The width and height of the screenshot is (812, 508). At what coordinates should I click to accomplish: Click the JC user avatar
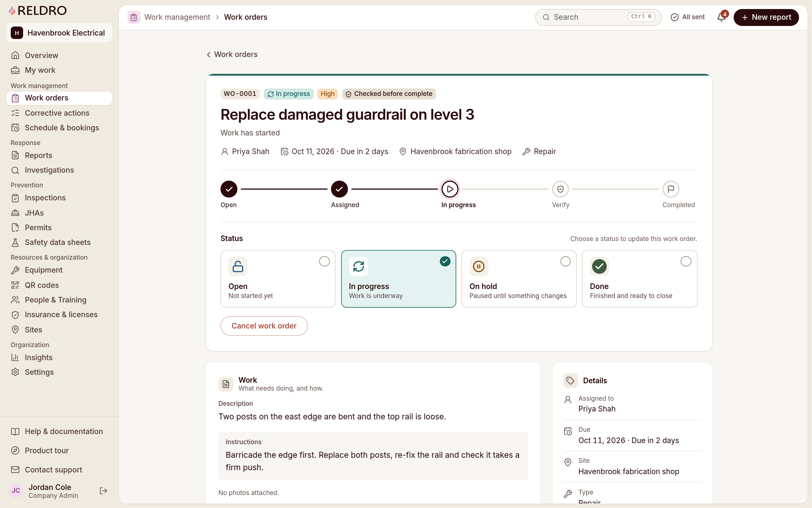(16, 491)
